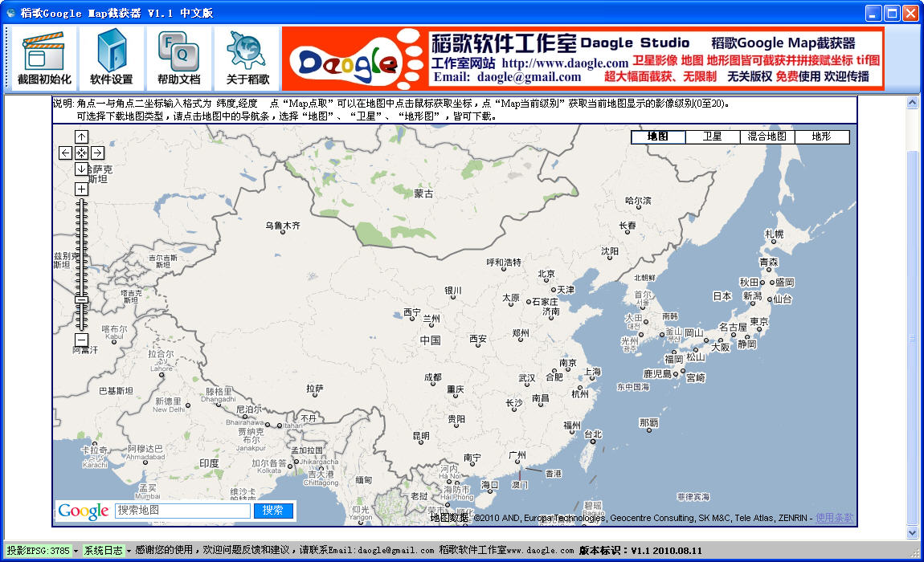This screenshot has width=924, height=562.
Task: Pan the map right with arrow
Action: (x=98, y=153)
